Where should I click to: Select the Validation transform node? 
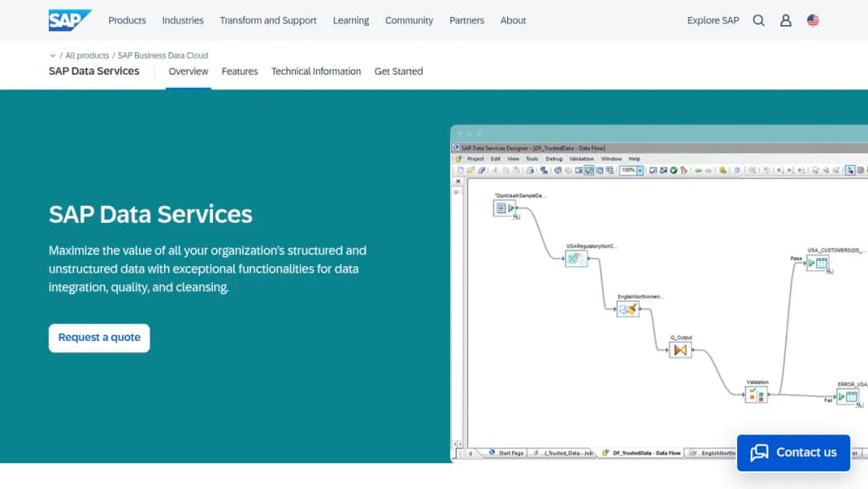(756, 395)
